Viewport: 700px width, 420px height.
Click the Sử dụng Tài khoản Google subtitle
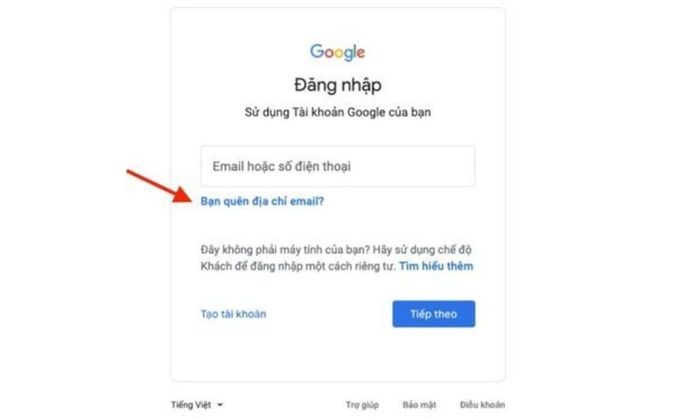point(338,112)
